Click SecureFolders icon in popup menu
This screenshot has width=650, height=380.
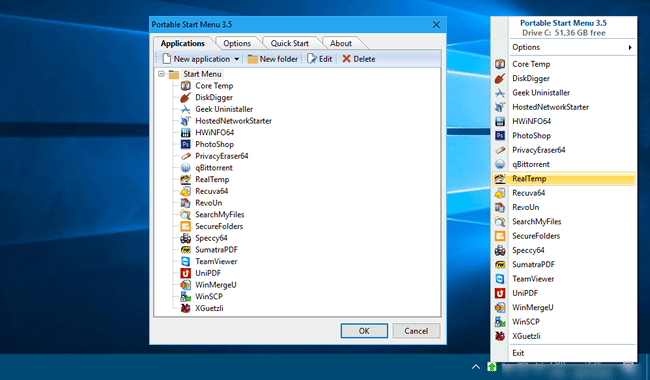pyautogui.click(x=500, y=236)
